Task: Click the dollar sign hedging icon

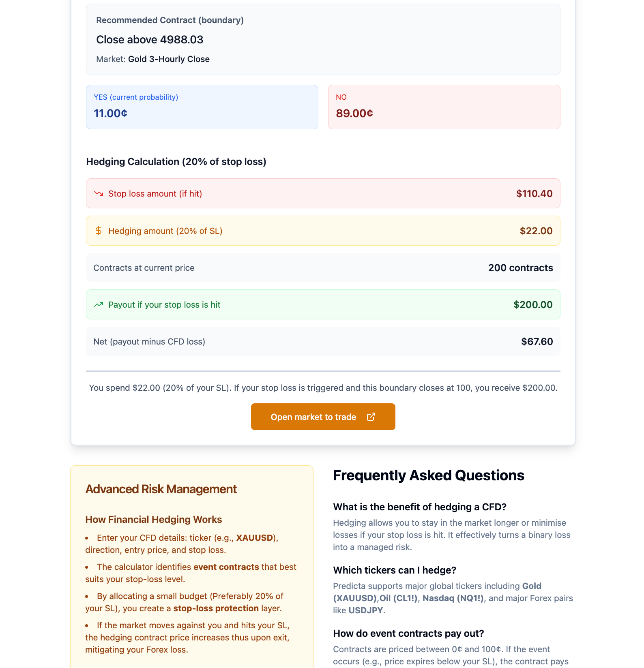Action: [99, 231]
